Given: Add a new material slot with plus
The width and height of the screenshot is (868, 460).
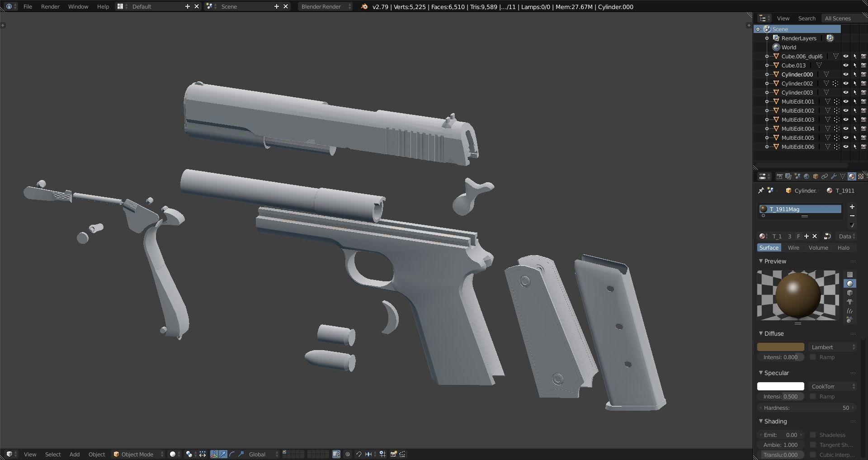Looking at the screenshot, I should (852, 207).
